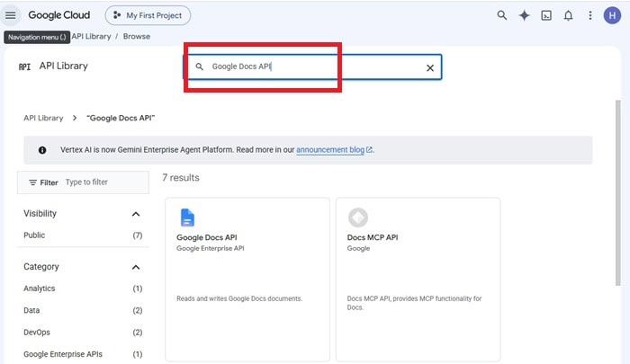Screen dimensions: 630x364
Task: Click the API Library breadcrumb at top
Action: (x=91, y=36)
